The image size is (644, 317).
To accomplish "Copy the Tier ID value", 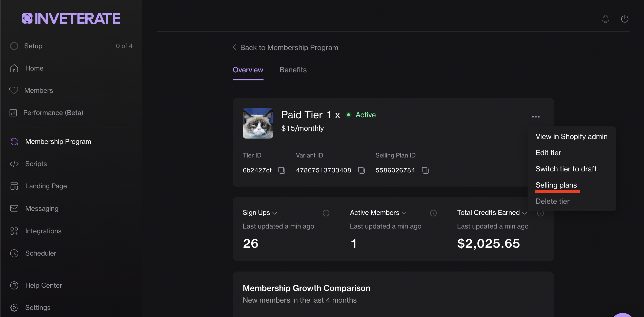I will [281, 170].
